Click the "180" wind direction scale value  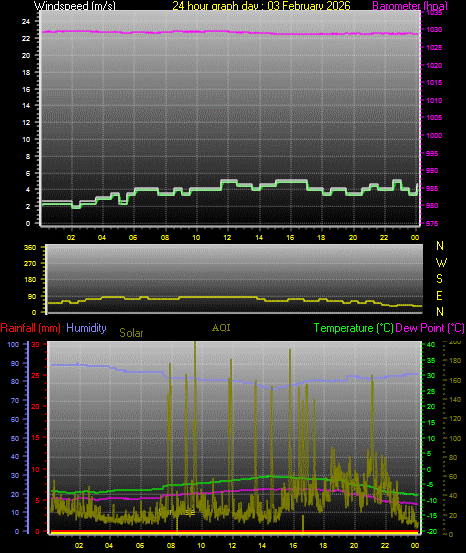(30, 280)
